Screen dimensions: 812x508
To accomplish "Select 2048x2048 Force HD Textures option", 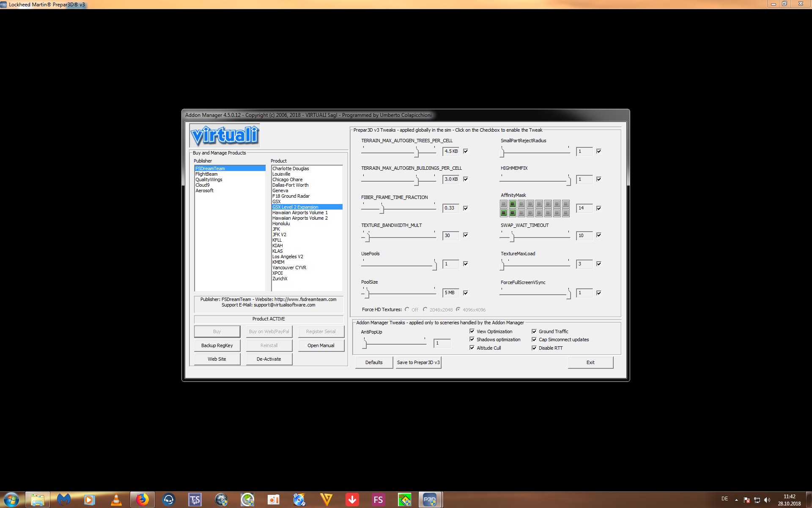I will pyautogui.click(x=425, y=309).
